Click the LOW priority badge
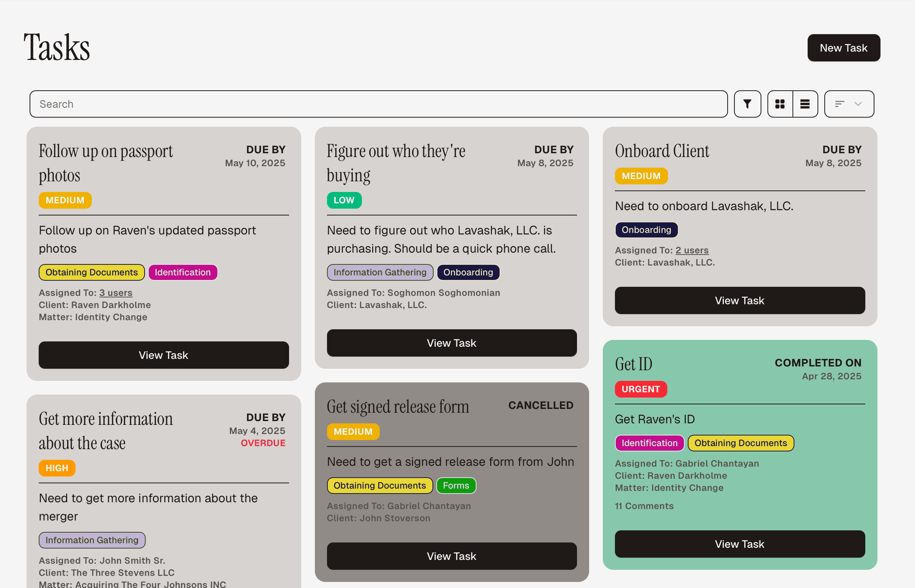The width and height of the screenshot is (915, 588). tap(344, 200)
